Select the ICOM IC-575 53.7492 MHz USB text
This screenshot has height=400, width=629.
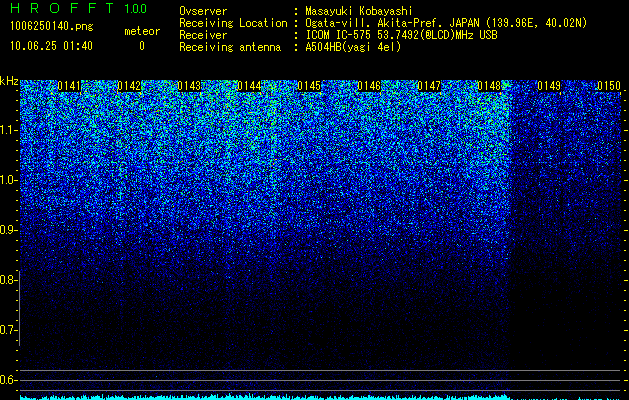401,35
